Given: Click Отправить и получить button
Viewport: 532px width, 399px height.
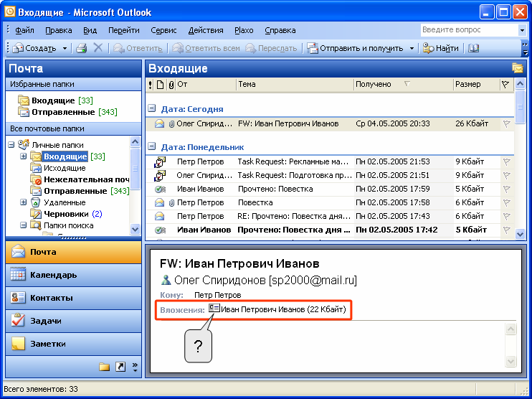Looking at the screenshot, I should (355, 48).
